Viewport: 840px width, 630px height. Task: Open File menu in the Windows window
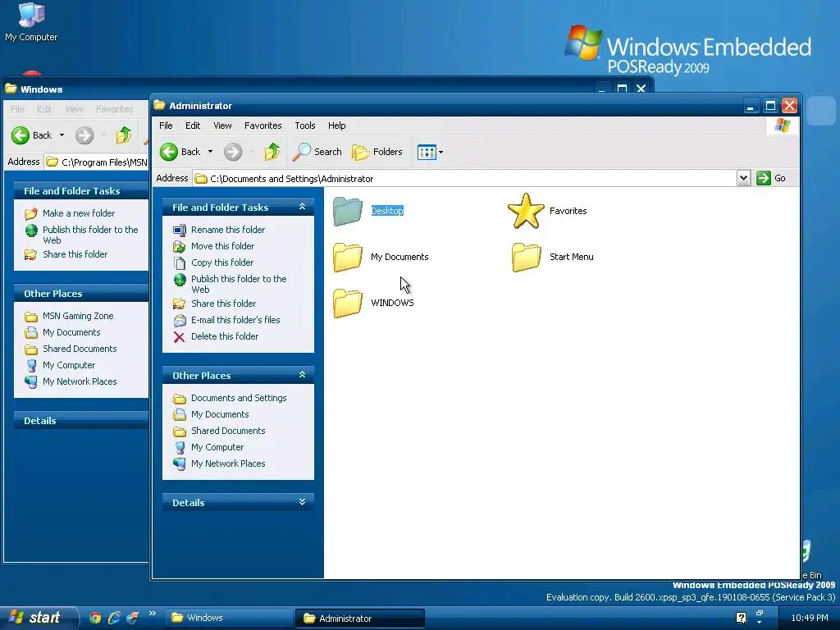point(17,109)
